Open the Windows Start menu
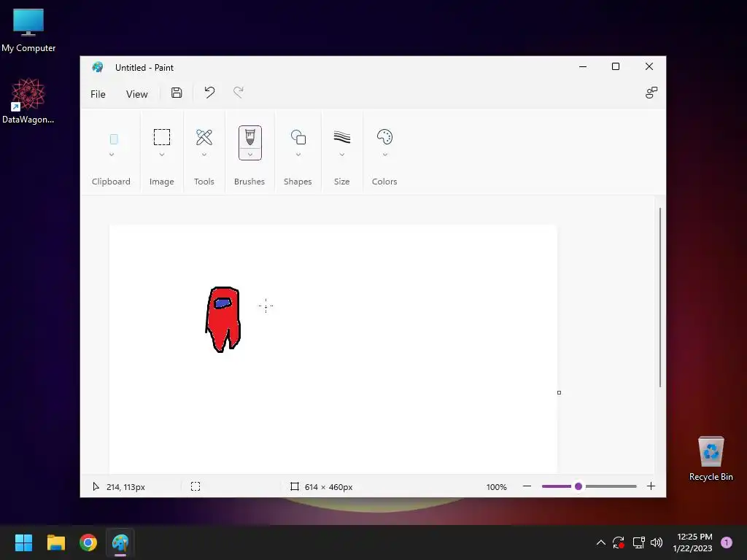The image size is (747, 560). pyautogui.click(x=24, y=542)
